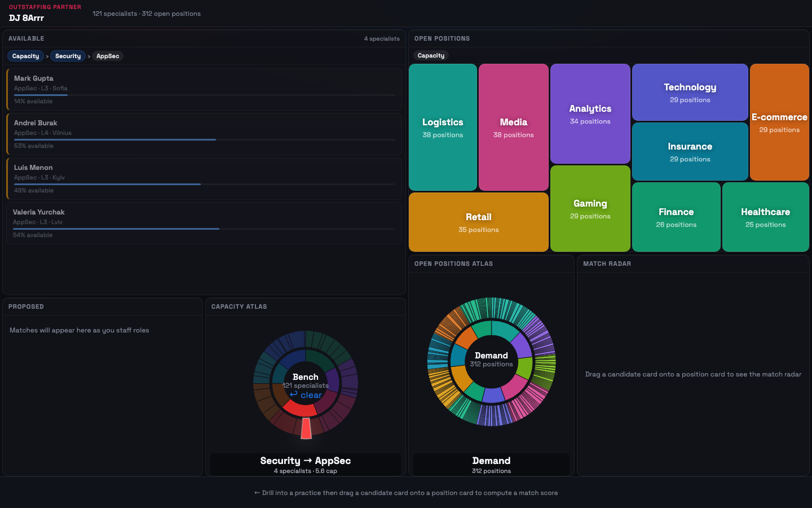Select Mark Gupta candidate card
Screen dimensions: 812x508
204,89
